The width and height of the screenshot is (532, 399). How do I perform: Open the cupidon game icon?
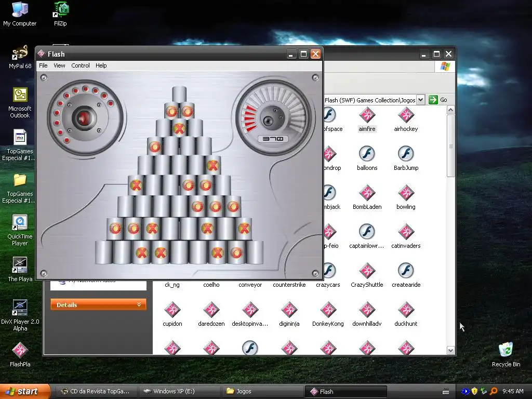click(172, 310)
